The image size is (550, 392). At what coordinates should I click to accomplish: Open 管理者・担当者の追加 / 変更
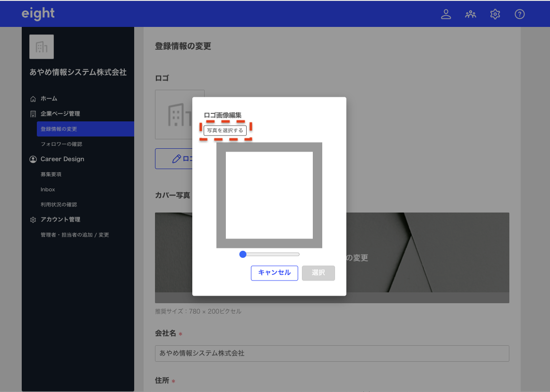pos(75,235)
